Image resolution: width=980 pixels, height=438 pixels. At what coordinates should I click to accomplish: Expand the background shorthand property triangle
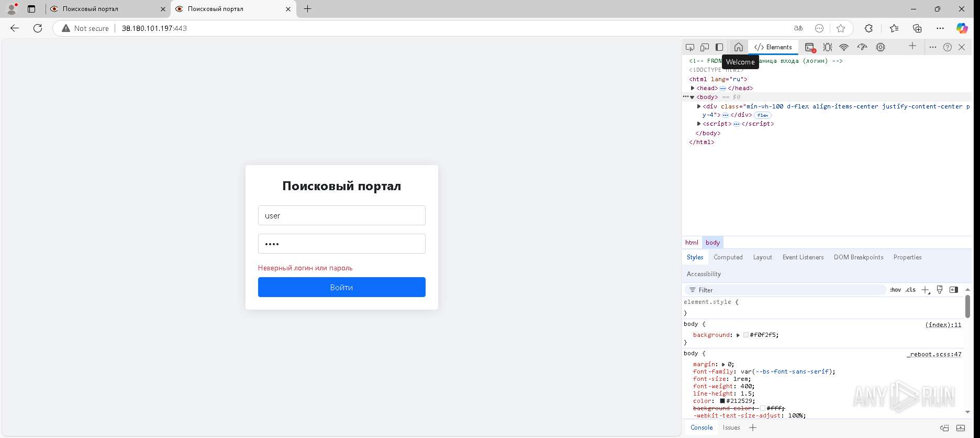738,335
